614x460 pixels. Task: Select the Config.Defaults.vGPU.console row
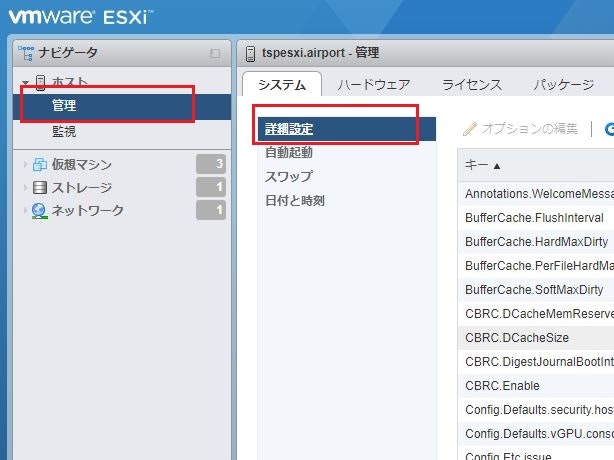click(536, 434)
